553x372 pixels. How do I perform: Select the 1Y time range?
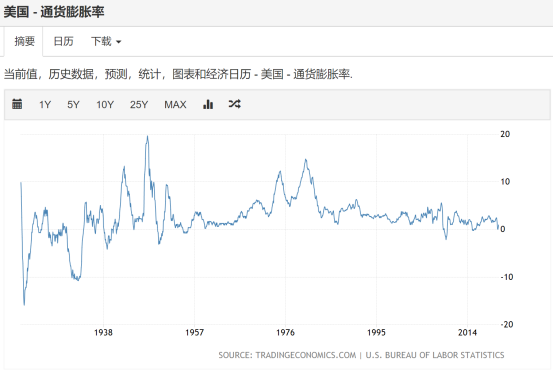tap(45, 105)
